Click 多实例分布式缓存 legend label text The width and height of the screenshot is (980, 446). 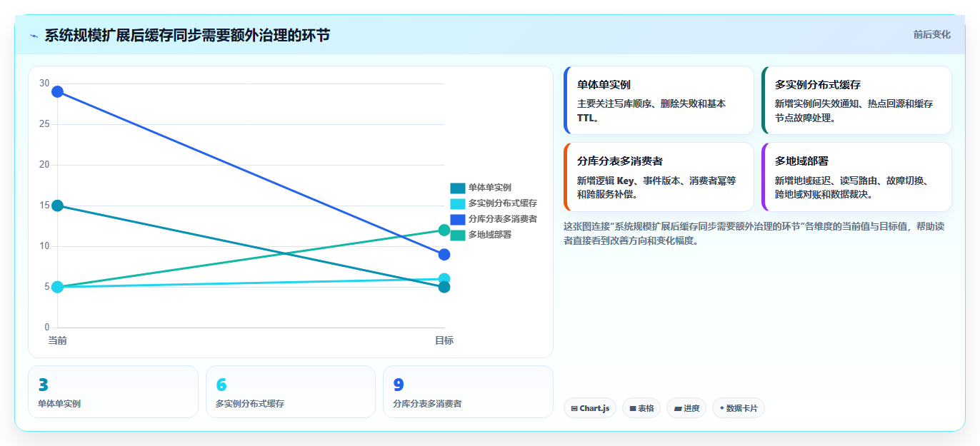pos(503,203)
